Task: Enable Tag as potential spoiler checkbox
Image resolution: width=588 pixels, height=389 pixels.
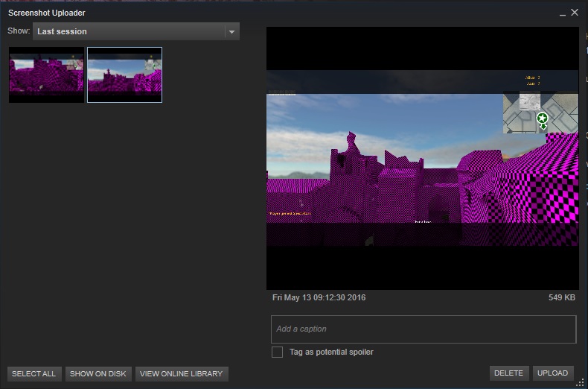Action: (277, 352)
